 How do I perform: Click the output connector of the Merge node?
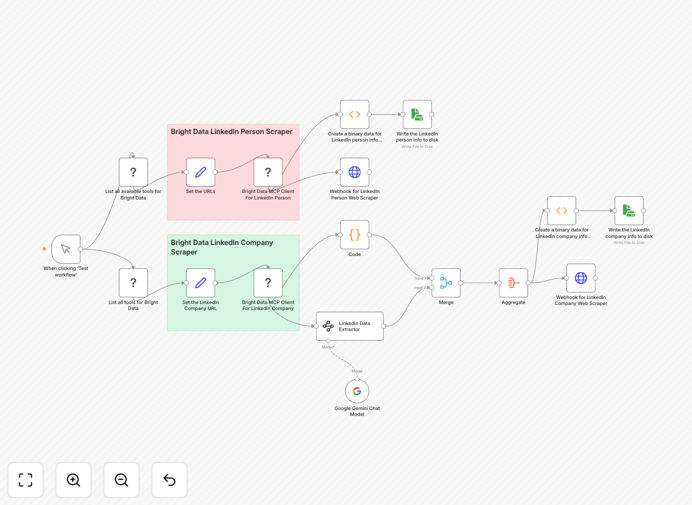(461, 283)
